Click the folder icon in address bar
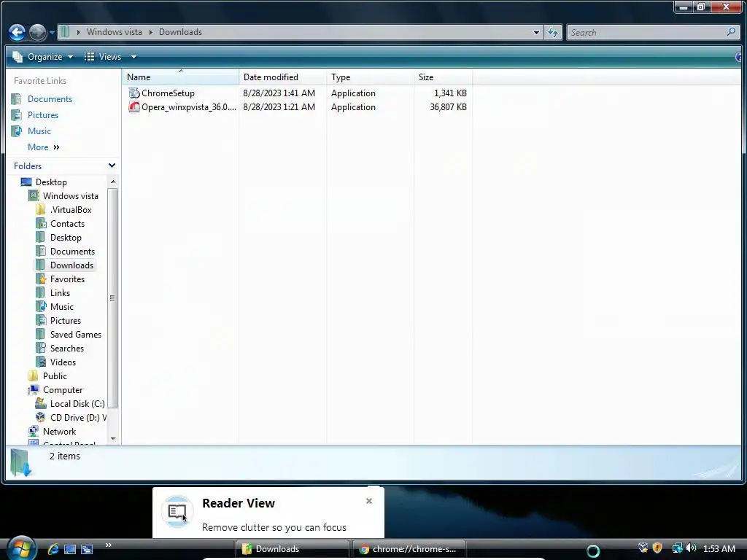 [65, 32]
